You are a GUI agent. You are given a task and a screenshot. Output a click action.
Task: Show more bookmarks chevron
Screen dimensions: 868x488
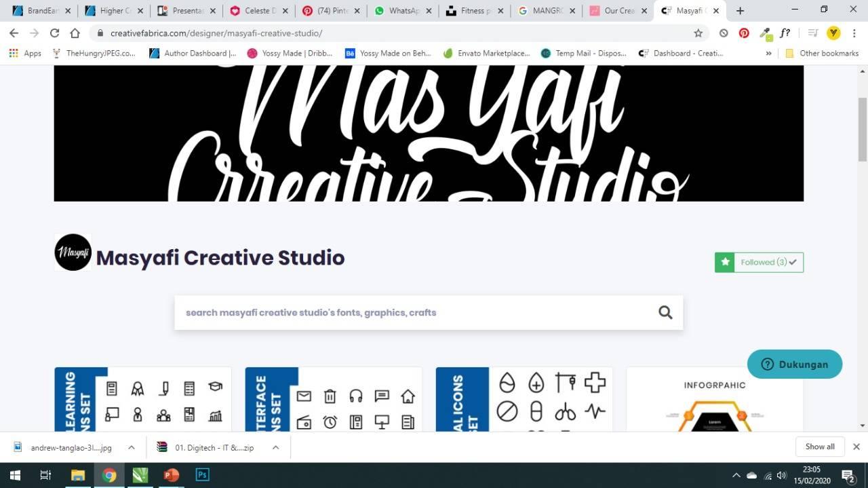(x=768, y=53)
